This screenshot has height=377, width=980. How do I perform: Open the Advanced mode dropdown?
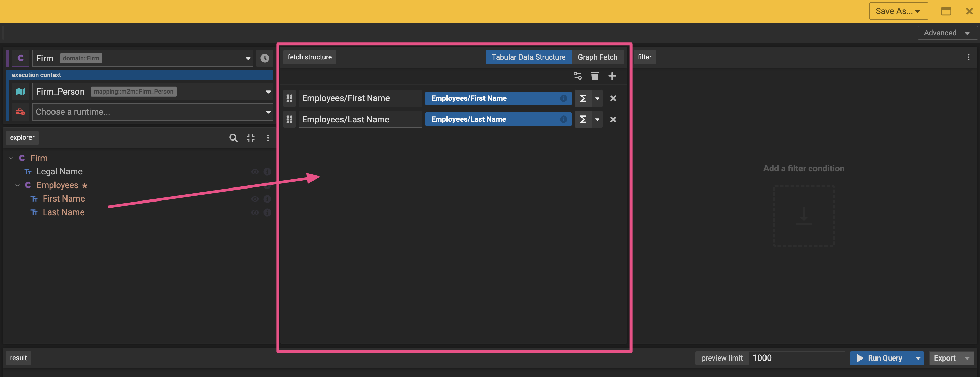click(946, 33)
